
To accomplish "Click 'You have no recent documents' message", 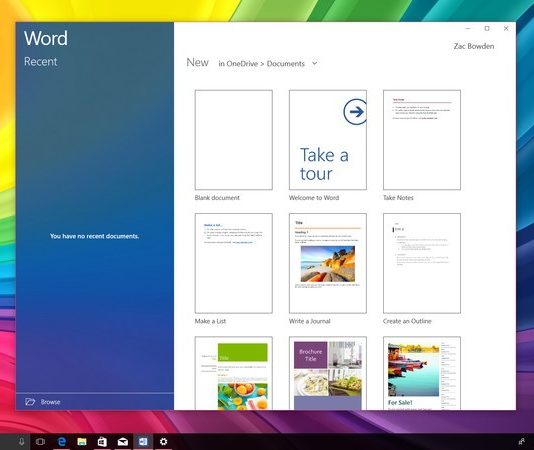I will (x=94, y=236).
